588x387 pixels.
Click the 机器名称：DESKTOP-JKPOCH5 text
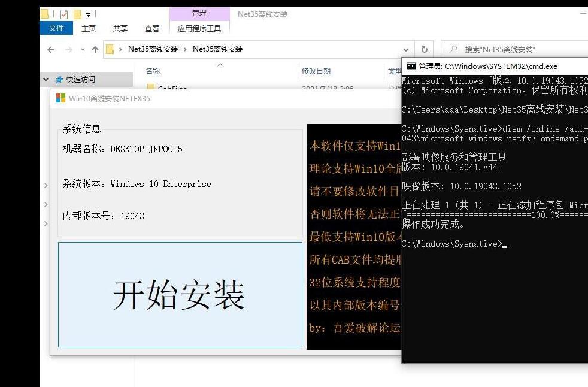[x=122, y=149]
